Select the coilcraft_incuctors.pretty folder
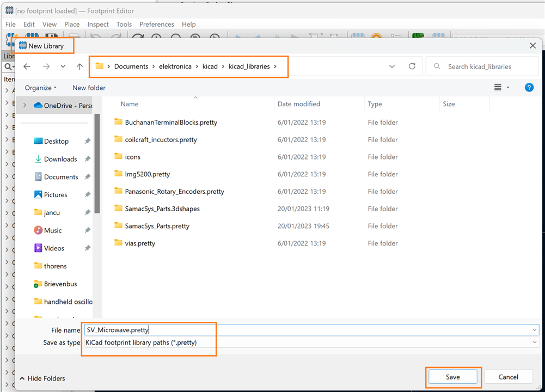 [x=156, y=139]
